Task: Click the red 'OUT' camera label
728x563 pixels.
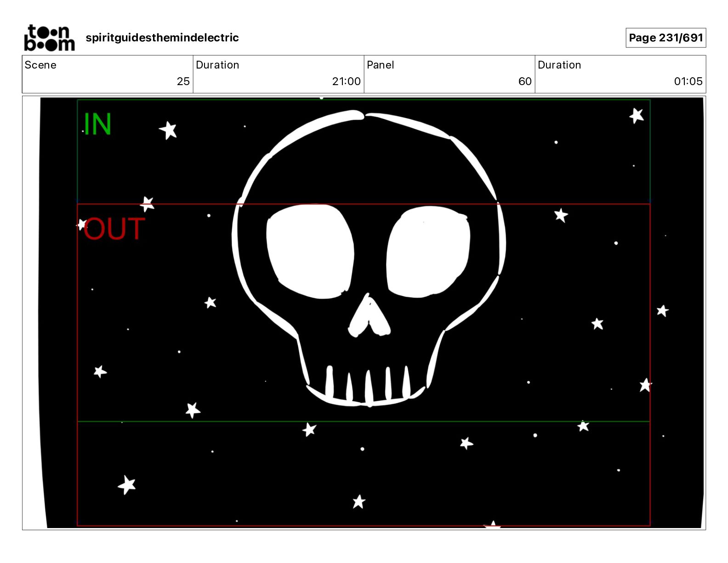Action: [x=114, y=229]
